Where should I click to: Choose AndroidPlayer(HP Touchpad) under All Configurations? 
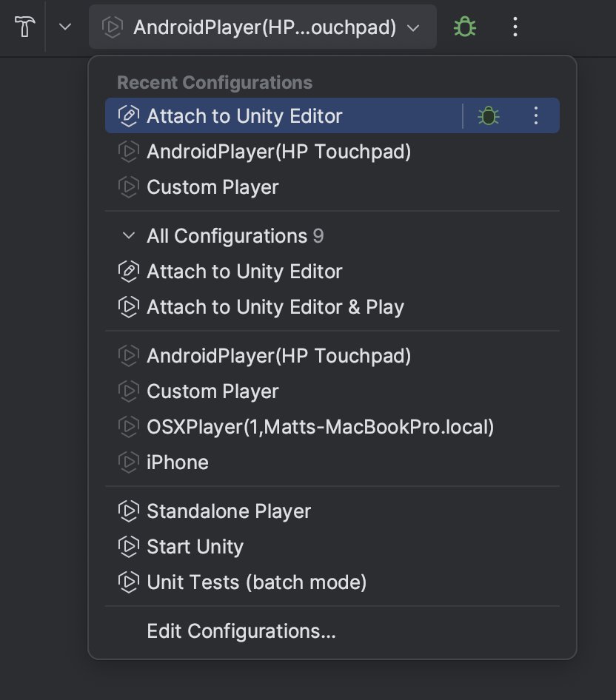[332, 356]
